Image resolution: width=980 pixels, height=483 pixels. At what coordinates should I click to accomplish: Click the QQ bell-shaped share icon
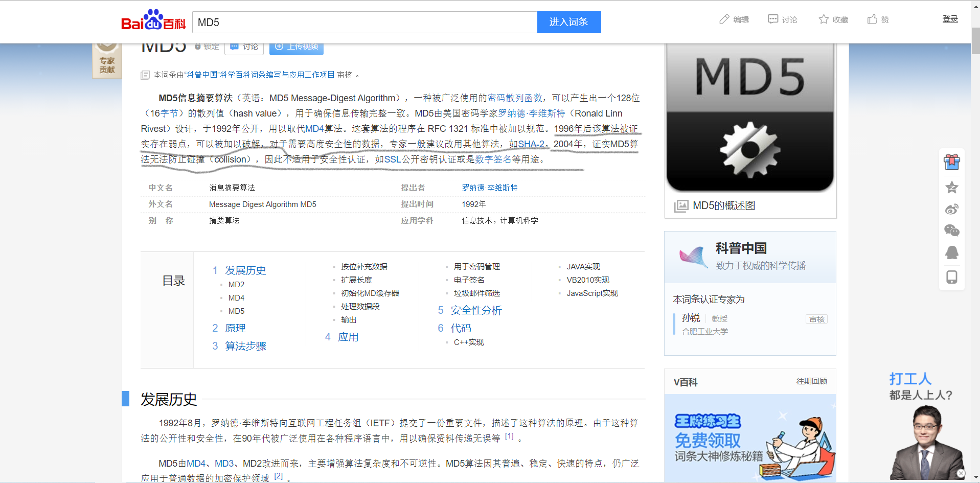click(x=952, y=252)
